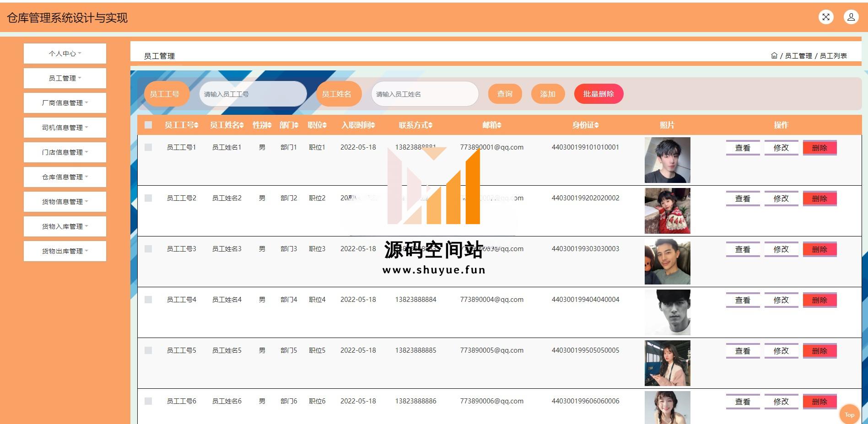
Task: Expand the 货物入库管理 sidebar menu
Action: pos(65,226)
